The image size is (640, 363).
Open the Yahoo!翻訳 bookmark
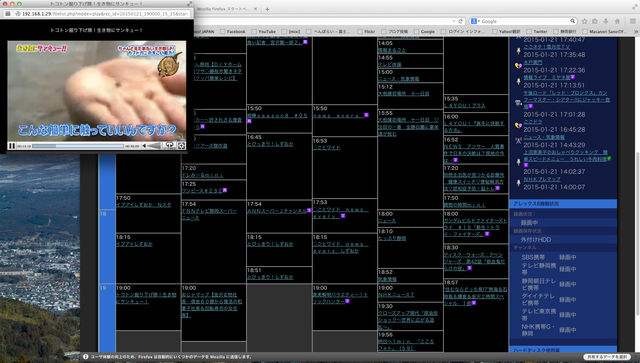(x=506, y=31)
